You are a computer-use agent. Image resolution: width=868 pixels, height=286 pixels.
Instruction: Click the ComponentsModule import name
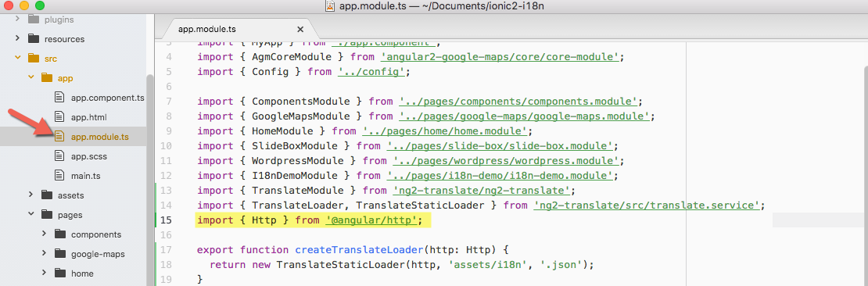300,102
